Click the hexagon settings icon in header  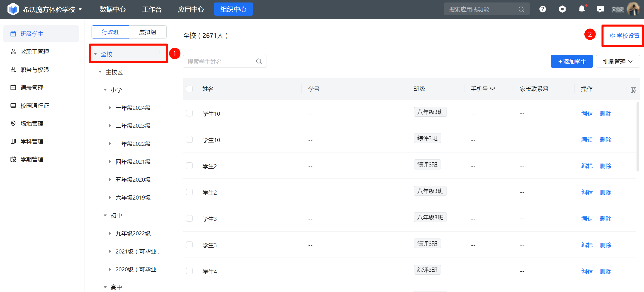562,9
